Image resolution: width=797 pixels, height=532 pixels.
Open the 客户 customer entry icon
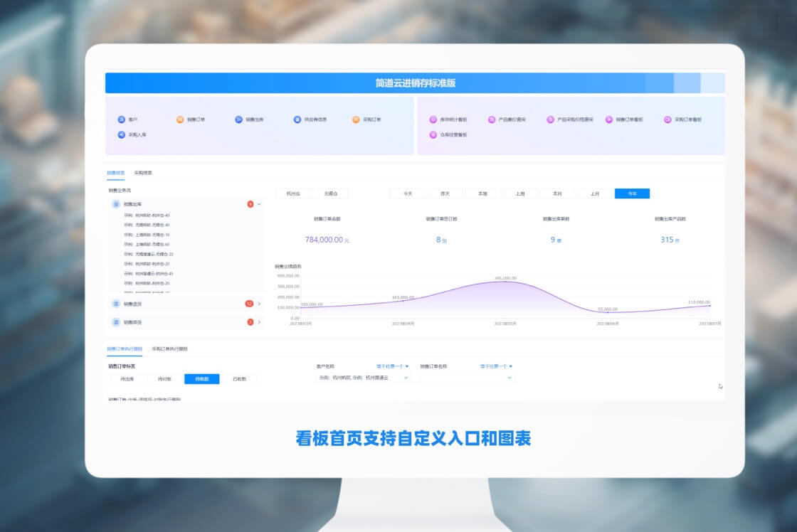coord(122,119)
